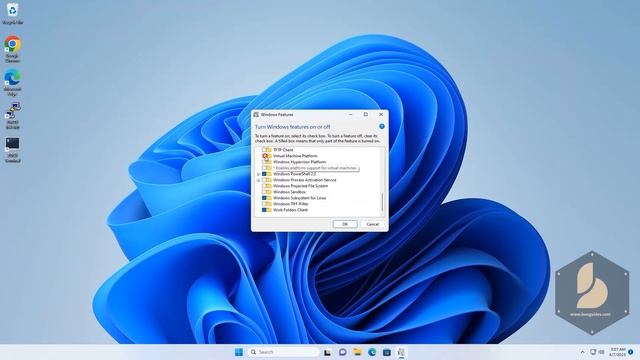
Task: Close the Windows Features dialog
Action: point(381,115)
